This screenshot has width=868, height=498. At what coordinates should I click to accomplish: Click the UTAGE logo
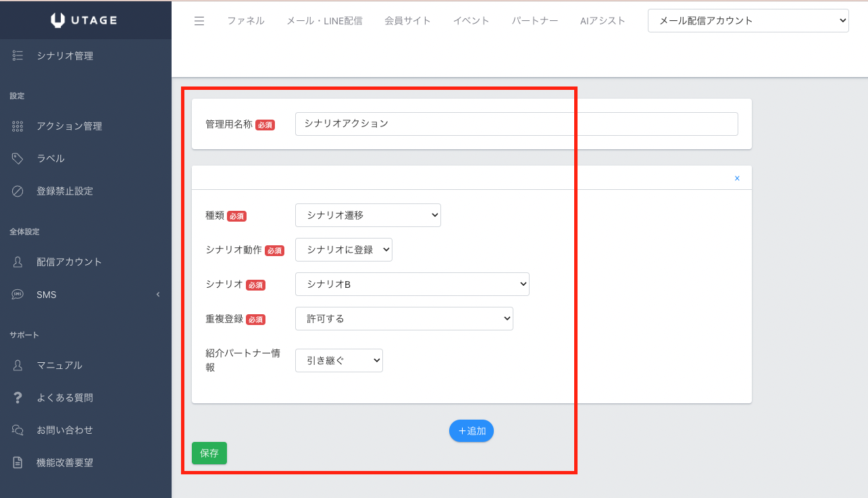pos(85,20)
